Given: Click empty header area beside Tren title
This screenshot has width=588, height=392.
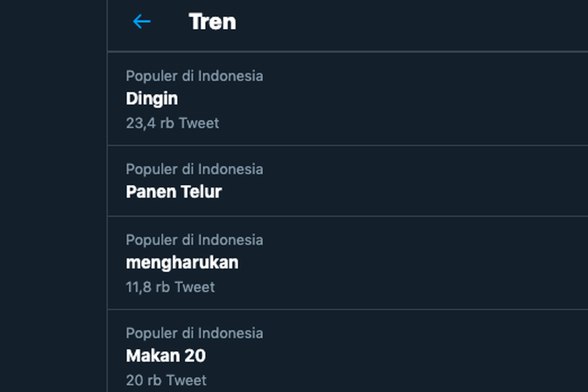Looking at the screenshot, I should tap(412, 24).
